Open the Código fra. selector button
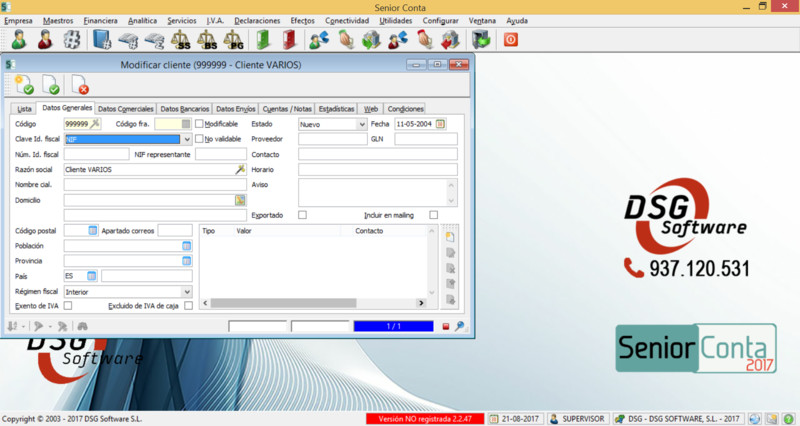 click(186, 124)
